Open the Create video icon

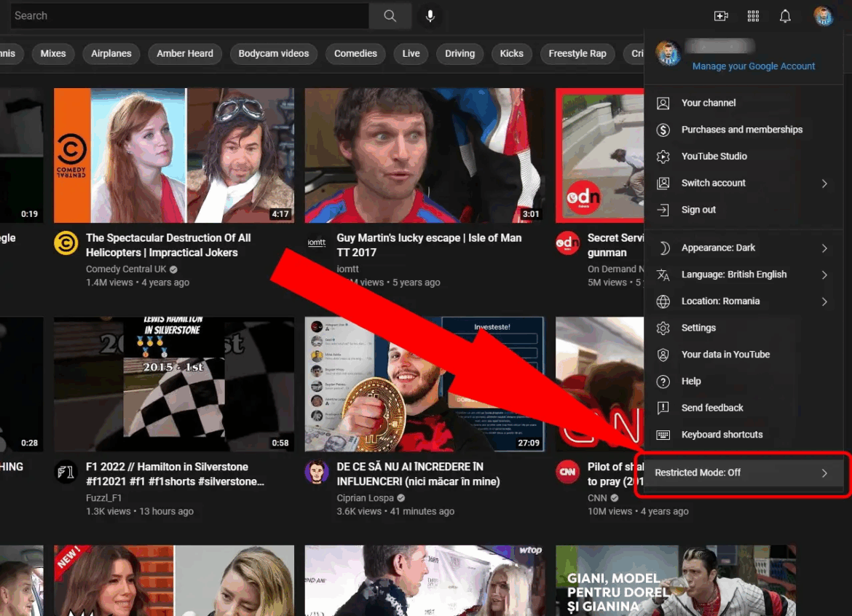720,15
